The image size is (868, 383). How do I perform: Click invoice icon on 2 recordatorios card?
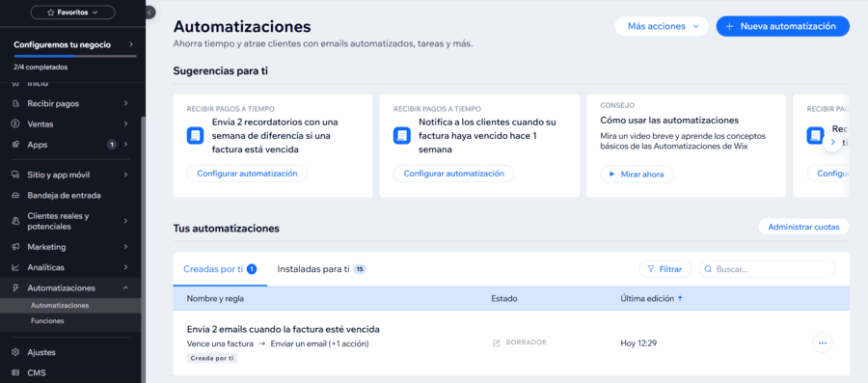point(196,136)
